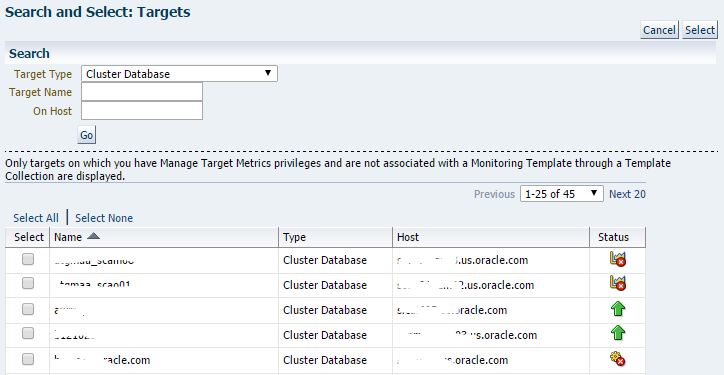Tick the checkbox in the second target row

click(x=28, y=283)
